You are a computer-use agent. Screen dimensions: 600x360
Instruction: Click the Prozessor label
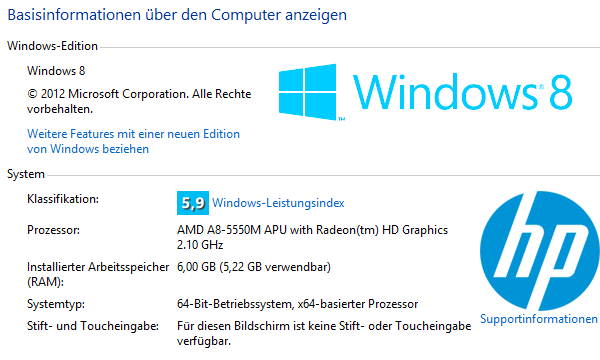[53, 230]
